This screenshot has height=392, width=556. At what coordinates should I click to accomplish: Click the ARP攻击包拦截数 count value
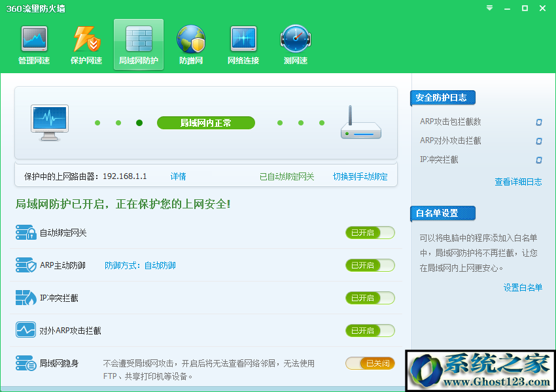click(x=538, y=122)
